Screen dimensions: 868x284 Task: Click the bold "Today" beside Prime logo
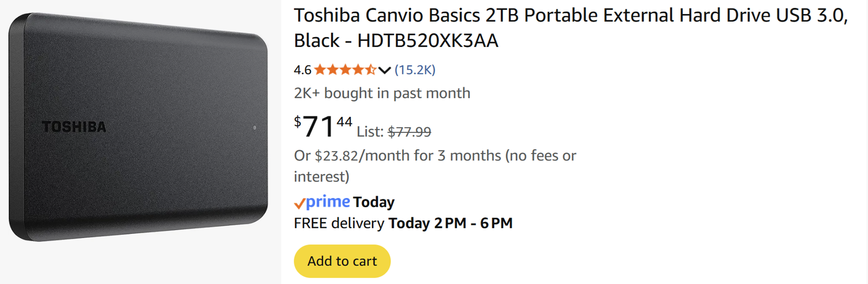[374, 202]
